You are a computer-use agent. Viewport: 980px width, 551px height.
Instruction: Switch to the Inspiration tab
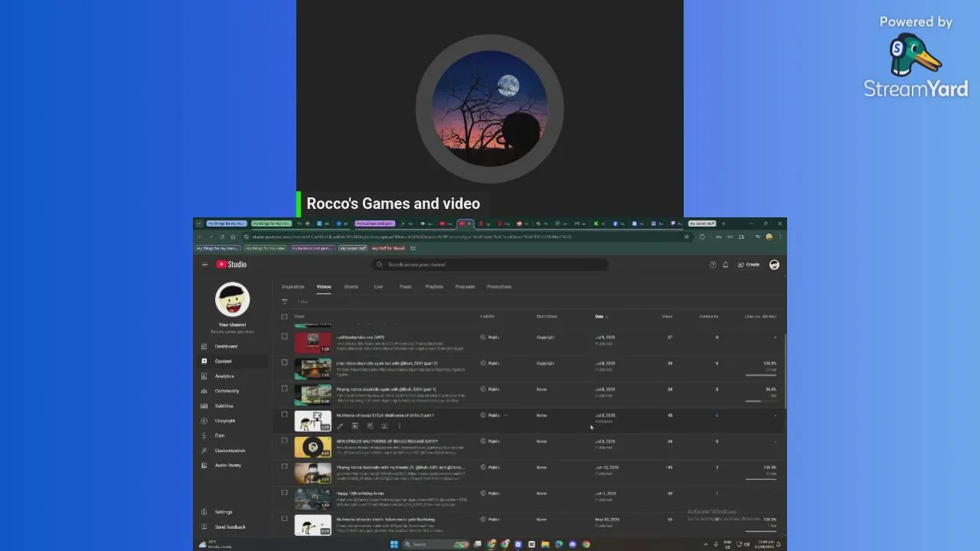(x=293, y=287)
